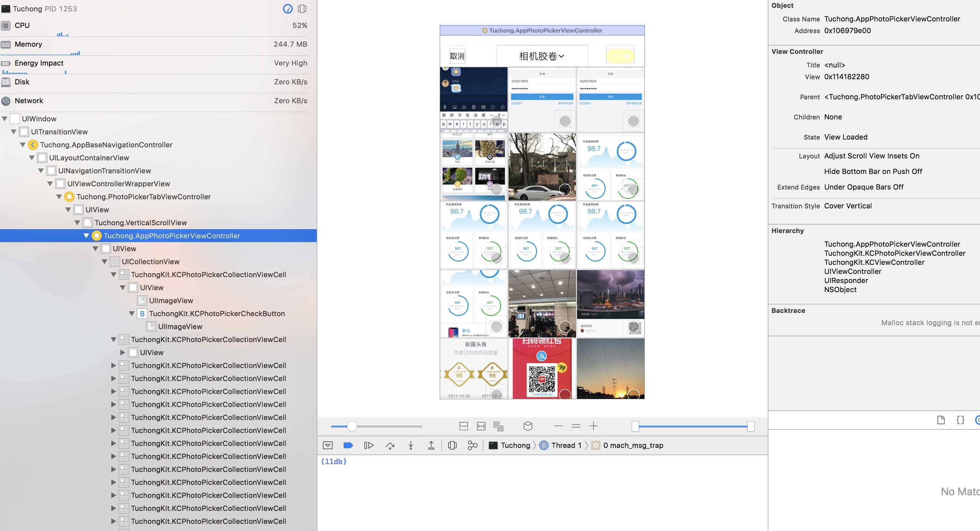
Task: Zoom out with the minus icon
Action: [558, 426]
